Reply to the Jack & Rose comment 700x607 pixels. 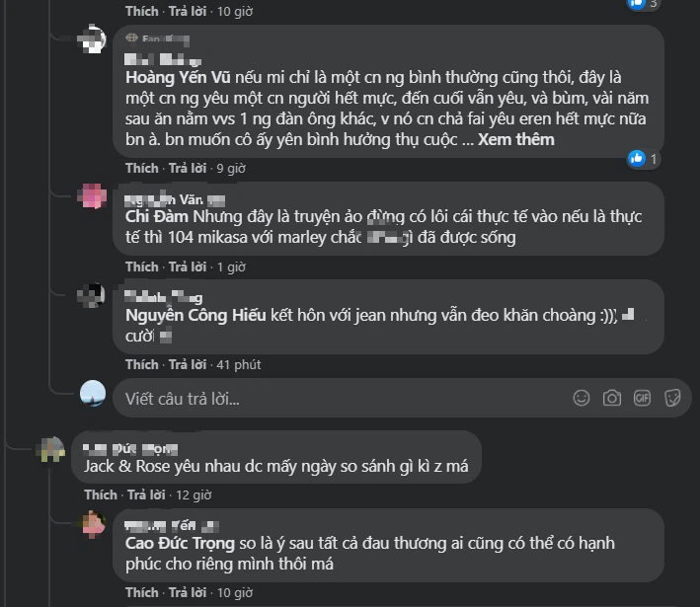145,493
